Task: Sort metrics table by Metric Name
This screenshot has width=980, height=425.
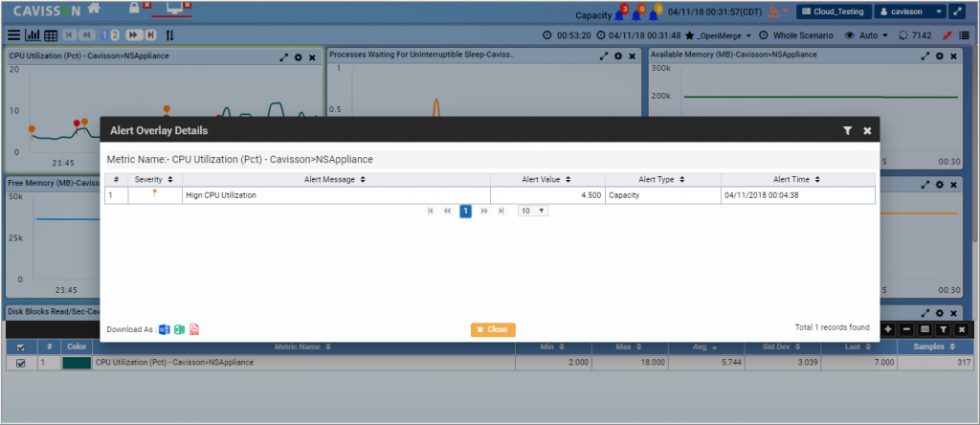Action: click(x=302, y=347)
